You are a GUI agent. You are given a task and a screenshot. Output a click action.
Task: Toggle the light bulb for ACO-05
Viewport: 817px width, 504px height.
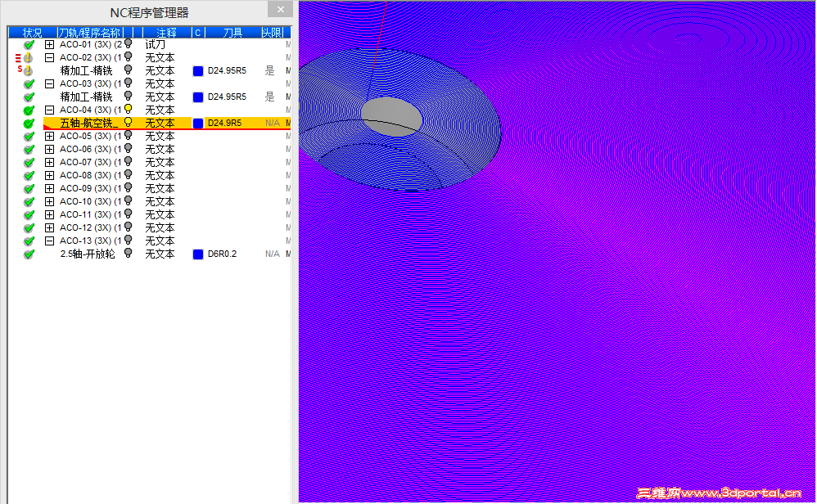coord(129,135)
